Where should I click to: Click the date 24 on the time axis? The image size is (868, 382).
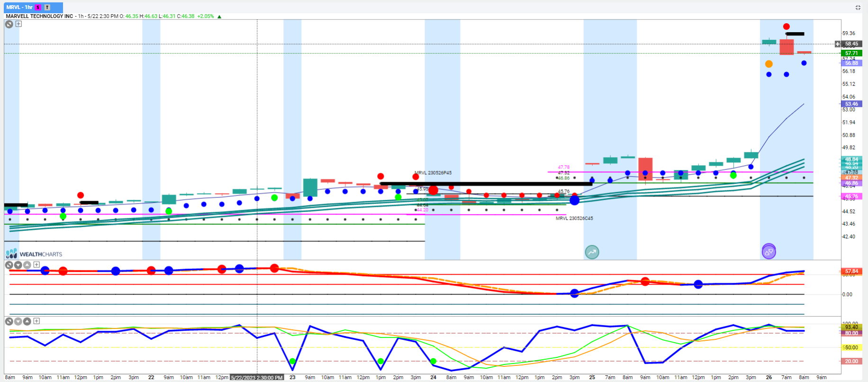pos(434,377)
